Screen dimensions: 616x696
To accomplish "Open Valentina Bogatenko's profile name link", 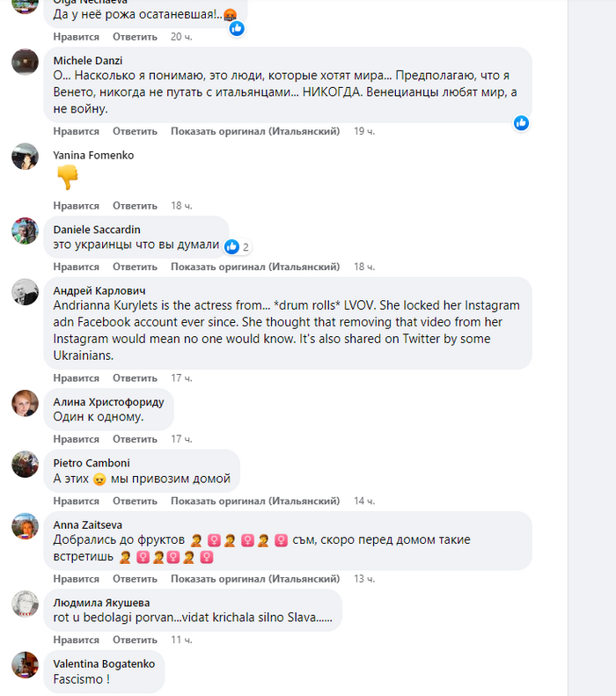I will point(103,663).
